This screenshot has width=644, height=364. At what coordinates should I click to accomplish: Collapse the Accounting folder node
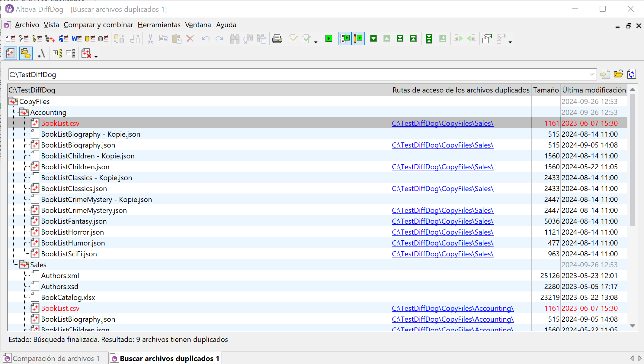point(24,112)
